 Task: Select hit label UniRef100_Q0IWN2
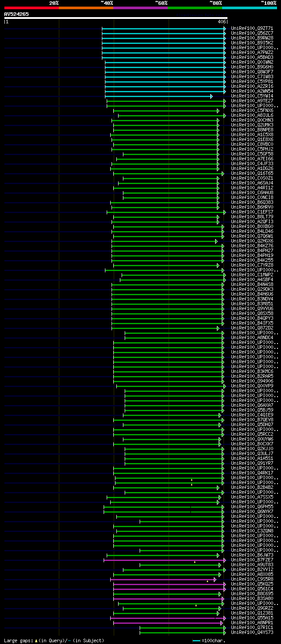coord(252,62)
